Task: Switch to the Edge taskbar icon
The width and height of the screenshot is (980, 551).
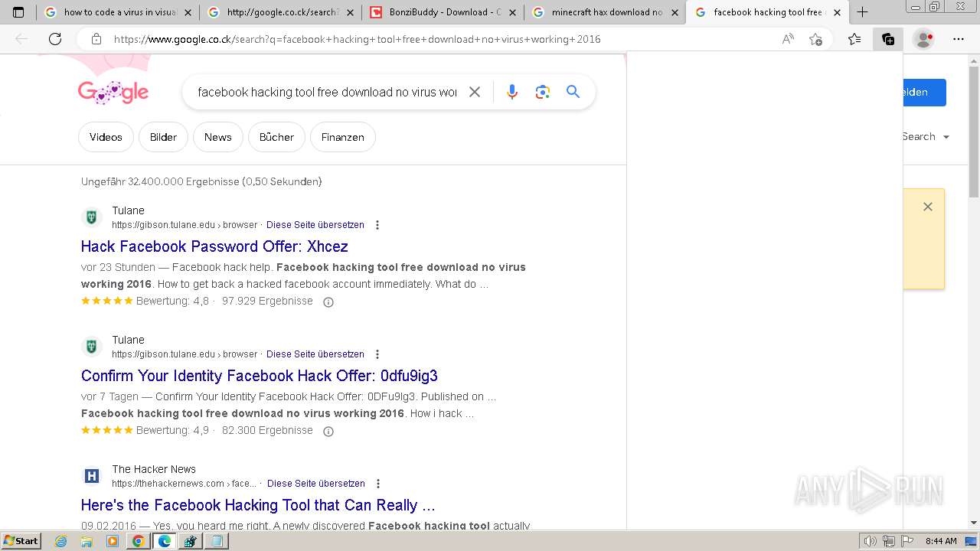Action: click(x=164, y=541)
